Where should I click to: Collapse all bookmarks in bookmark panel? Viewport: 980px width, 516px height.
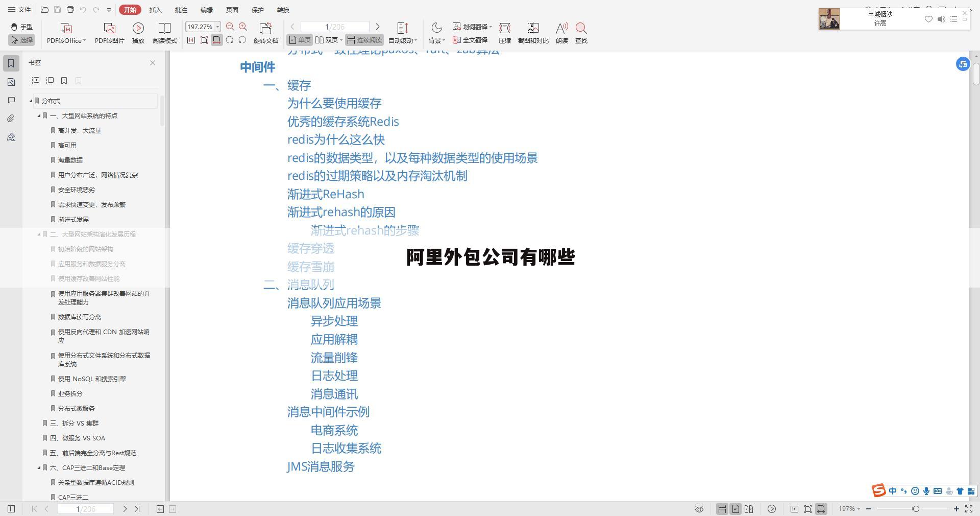50,81
